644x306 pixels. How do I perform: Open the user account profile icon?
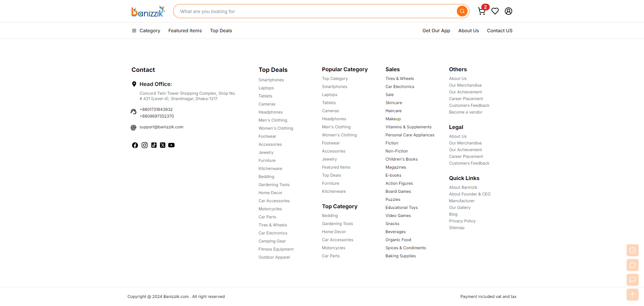click(x=508, y=11)
